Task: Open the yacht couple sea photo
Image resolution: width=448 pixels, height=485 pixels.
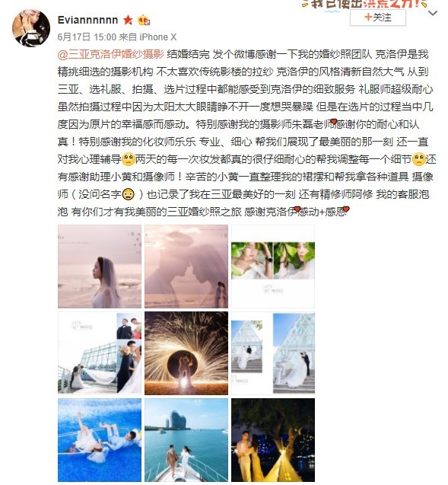Action: point(186,440)
